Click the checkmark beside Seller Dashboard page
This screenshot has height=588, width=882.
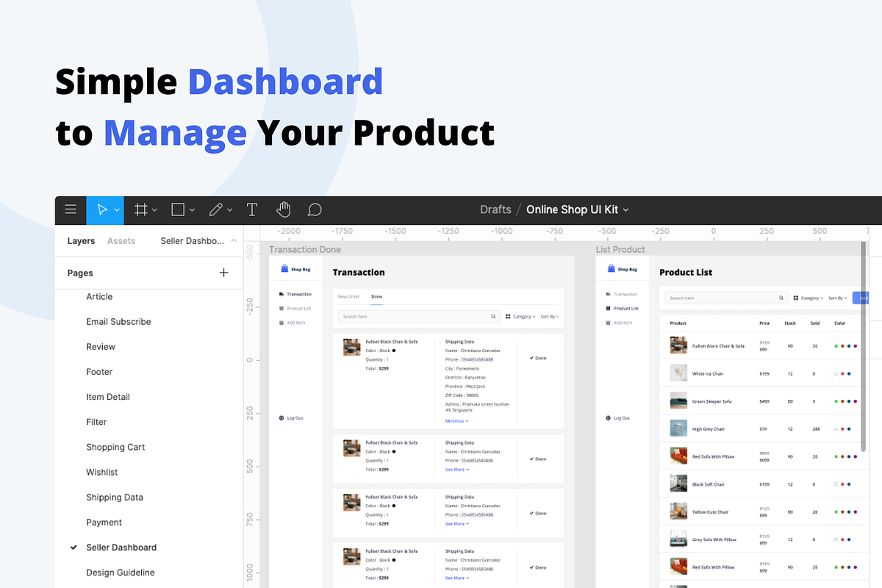[x=73, y=548]
